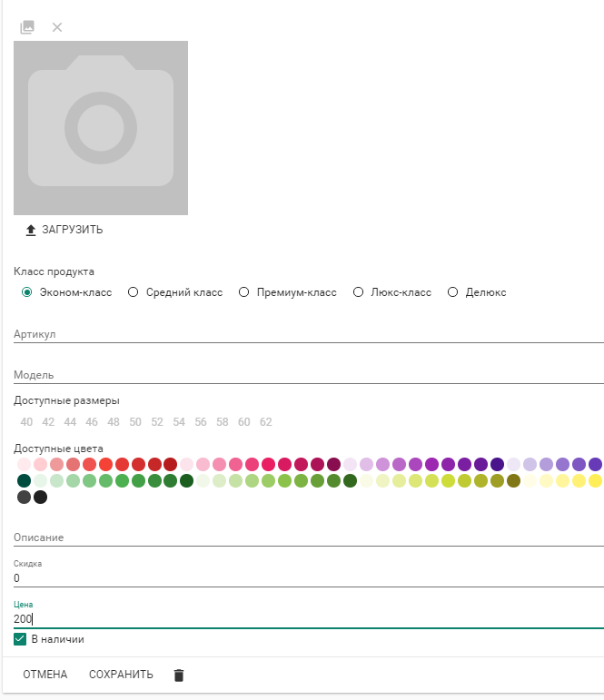
Task: Click into the Модель text field
Action: pyautogui.click(x=308, y=374)
